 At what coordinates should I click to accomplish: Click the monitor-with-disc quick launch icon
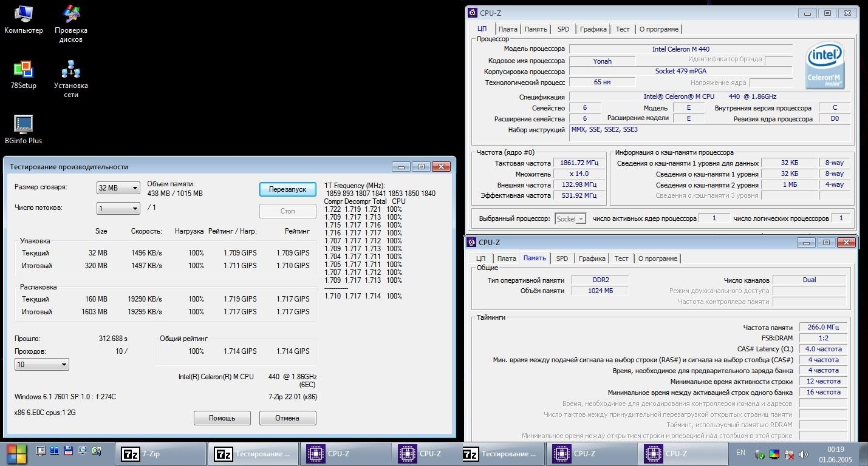83,451
